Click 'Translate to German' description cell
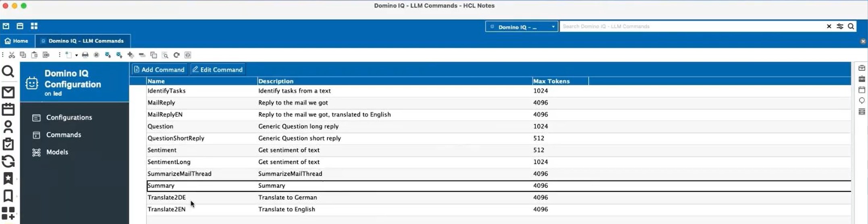The width and height of the screenshot is (868, 224). pyautogui.click(x=288, y=198)
